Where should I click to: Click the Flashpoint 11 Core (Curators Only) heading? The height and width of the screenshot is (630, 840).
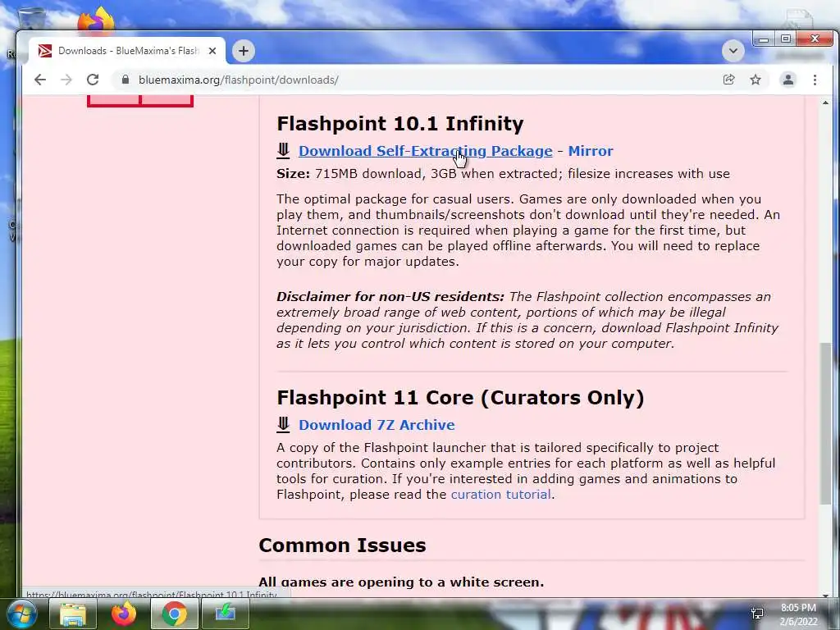click(x=460, y=398)
